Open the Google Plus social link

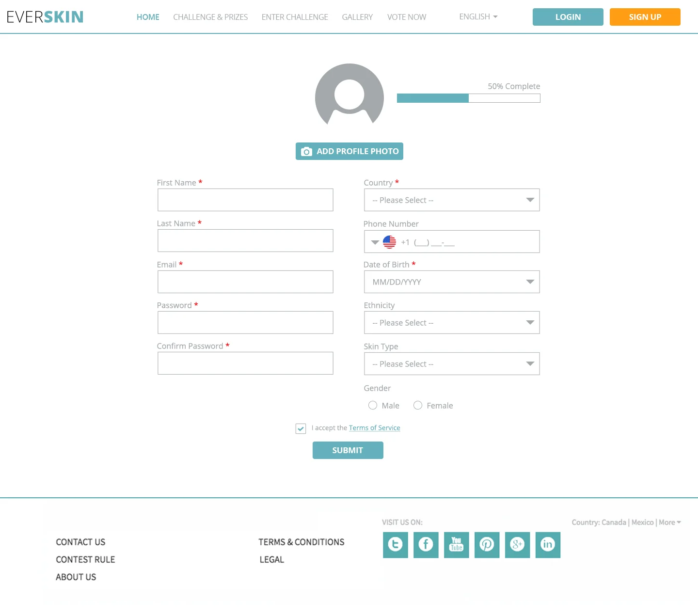coord(517,545)
